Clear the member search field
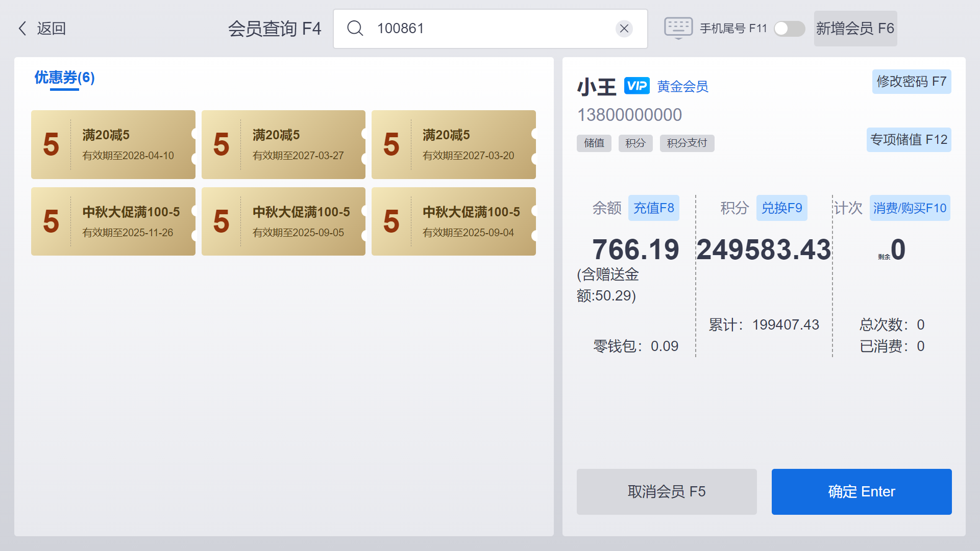Screen dimensions: 980x551 (624, 29)
